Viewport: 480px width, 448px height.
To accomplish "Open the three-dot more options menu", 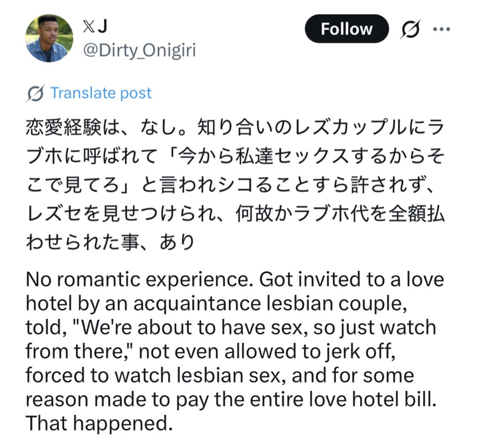I will pos(441,29).
